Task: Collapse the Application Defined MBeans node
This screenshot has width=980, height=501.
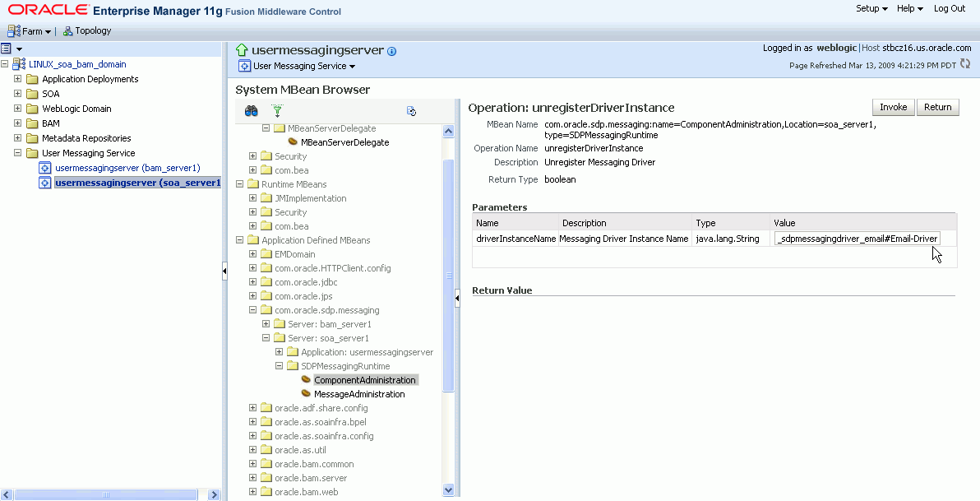Action: (239, 240)
